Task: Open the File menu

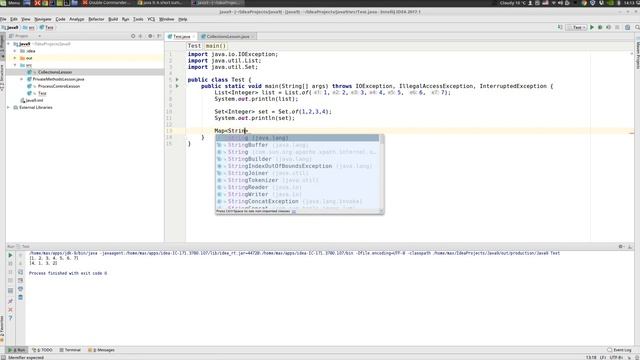Action: pos(3,19)
